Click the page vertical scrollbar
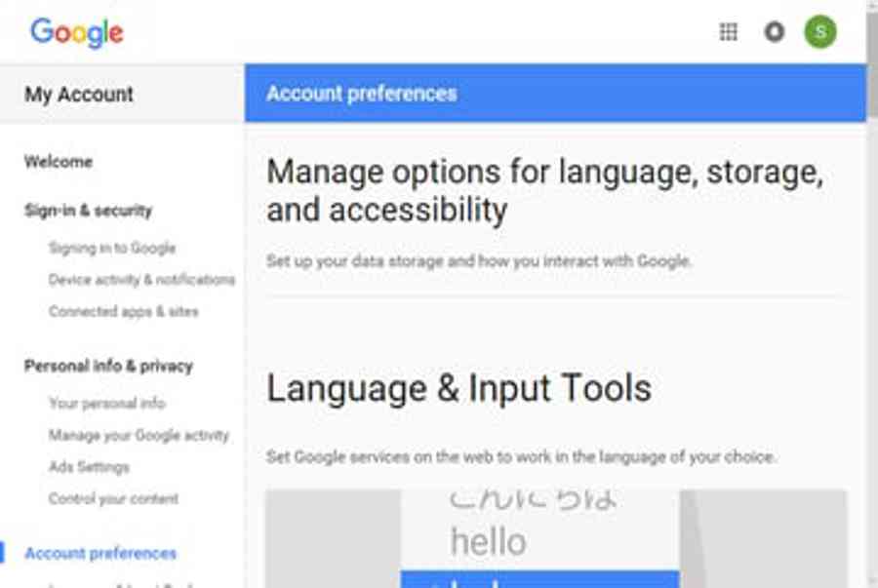Image resolution: width=878 pixels, height=588 pixels. tap(871, 293)
